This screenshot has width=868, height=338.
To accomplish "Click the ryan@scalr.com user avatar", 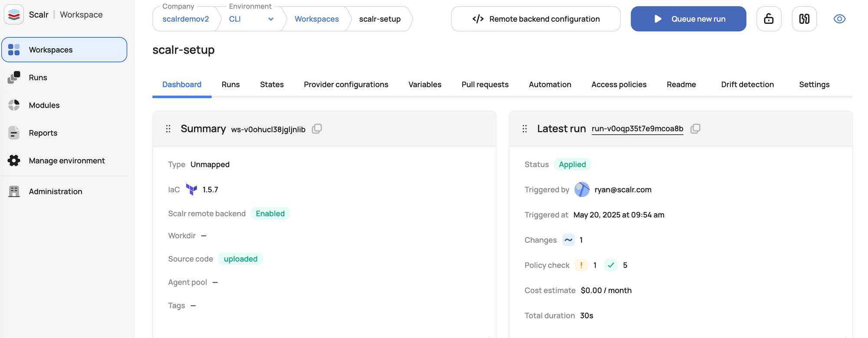I will (582, 190).
